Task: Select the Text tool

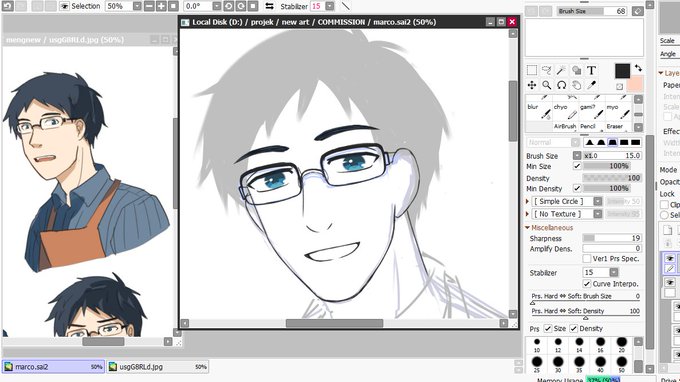Action: (x=591, y=70)
